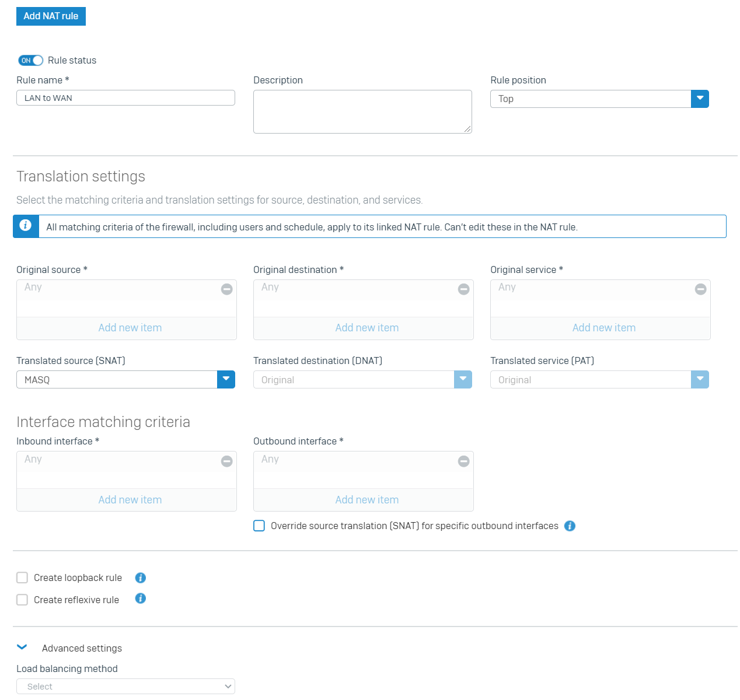Remove 'Any' from Original destination
740x700 pixels.
pyautogui.click(x=464, y=289)
